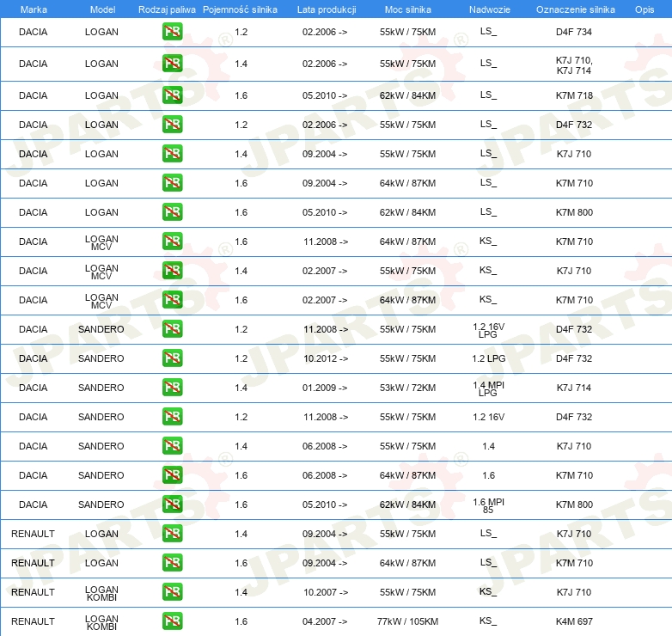Click the Opis column header

pyautogui.click(x=645, y=9)
